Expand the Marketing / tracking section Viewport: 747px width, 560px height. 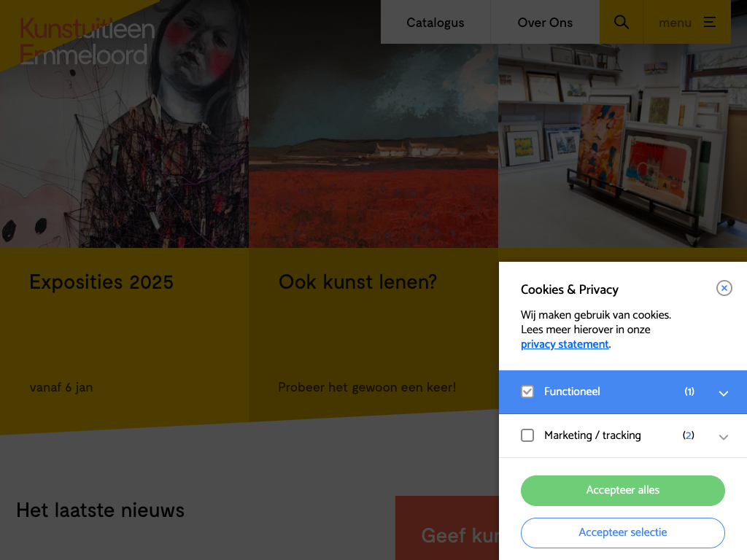[723, 437]
